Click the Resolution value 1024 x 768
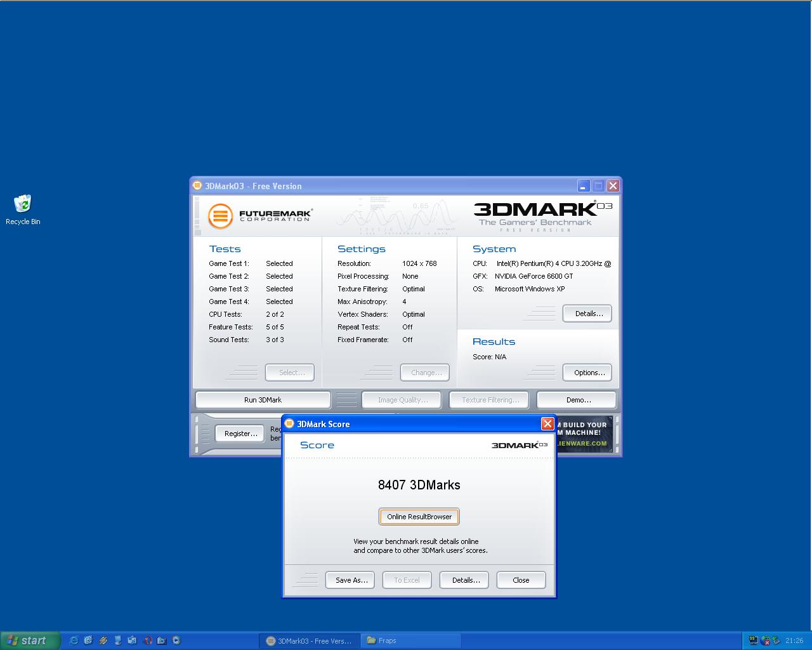The height and width of the screenshot is (650, 812). click(419, 263)
